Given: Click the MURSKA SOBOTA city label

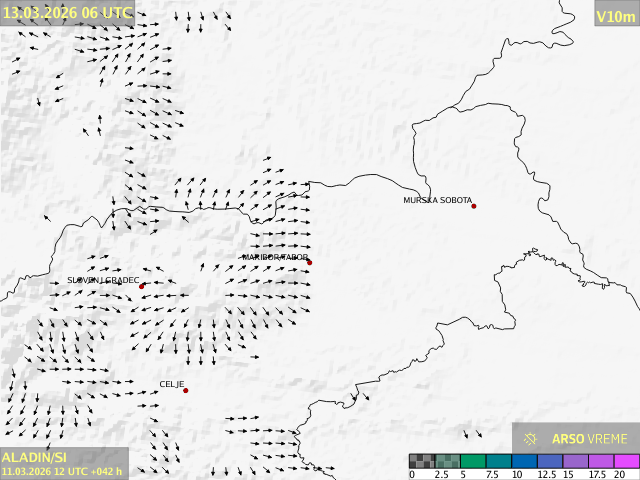Looking at the screenshot, I should pyautogui.click(x=437, y=200).
